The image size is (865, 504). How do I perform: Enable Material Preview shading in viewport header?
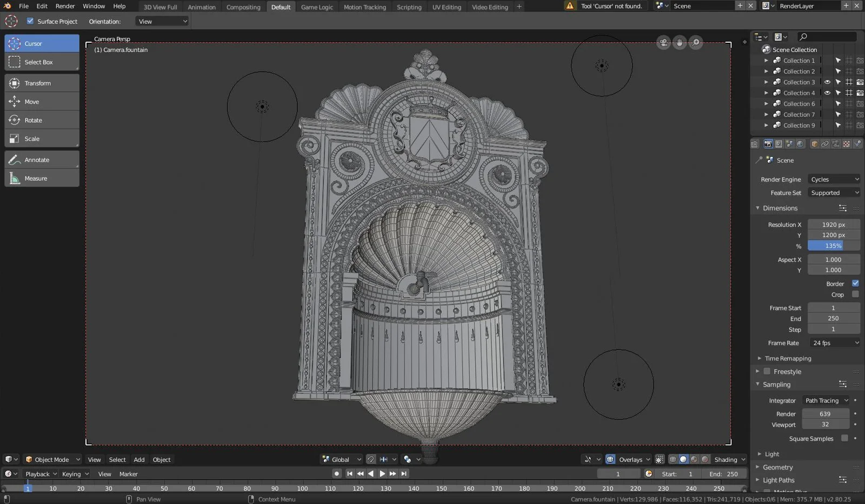point(694,459)
